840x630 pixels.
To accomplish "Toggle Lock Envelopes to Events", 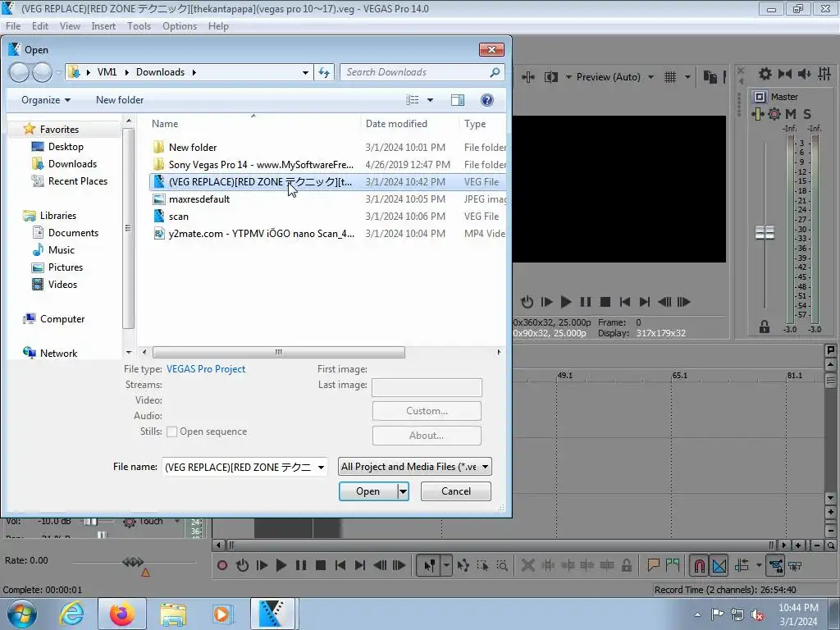I will tap(775, 565).
